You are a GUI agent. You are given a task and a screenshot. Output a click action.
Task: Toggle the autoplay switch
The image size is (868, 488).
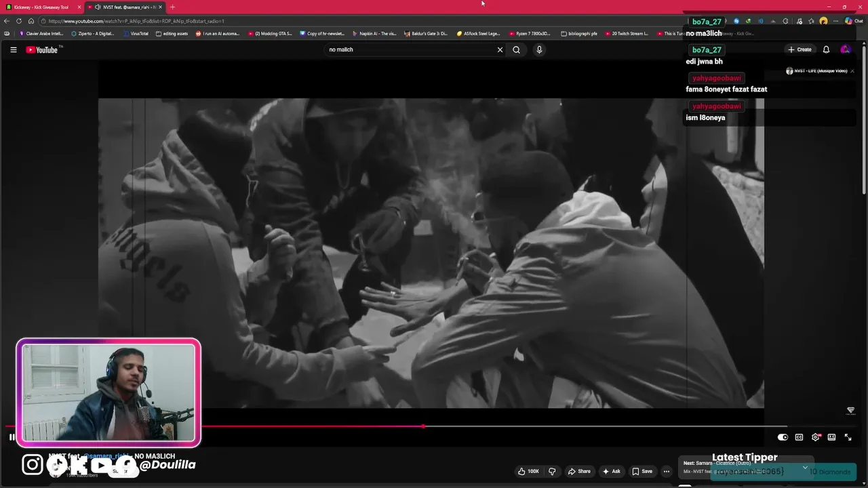pyautogui.click(x=783, y=437)
